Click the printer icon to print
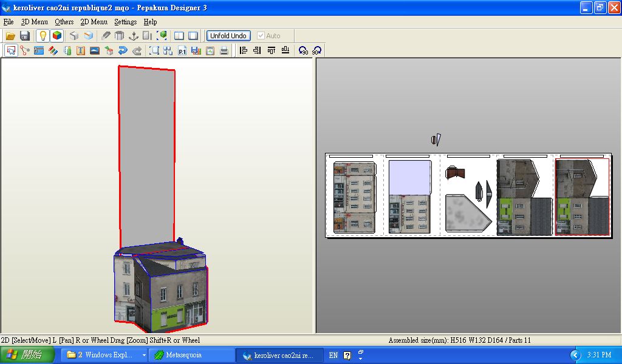 click(x=224, y=51)
